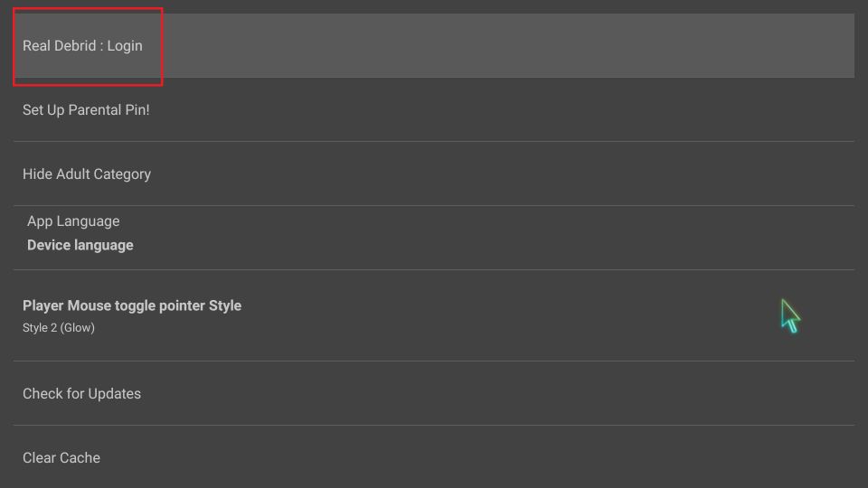Enable hiding of the Adult Category
This screenshot has width=868, height=488.
click(434, 174)
